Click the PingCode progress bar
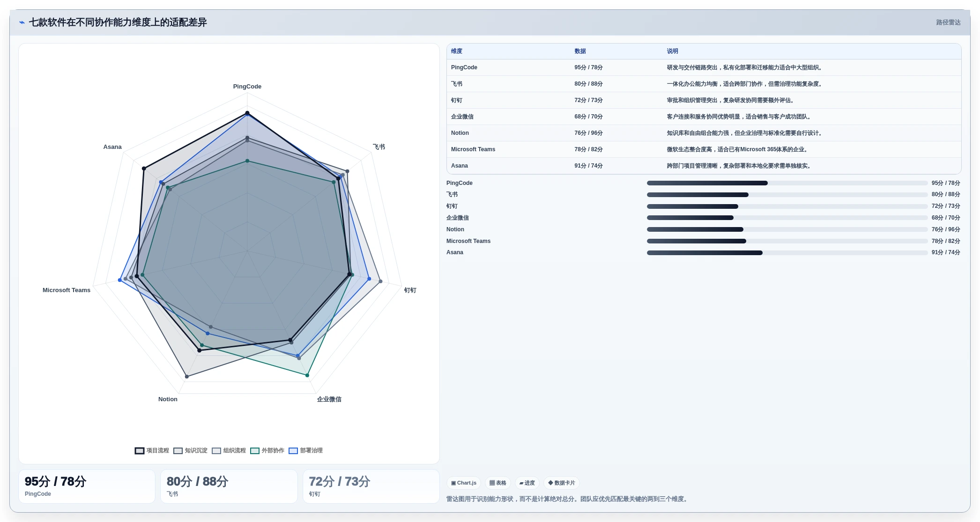980x522 pixels. [787, 183]
